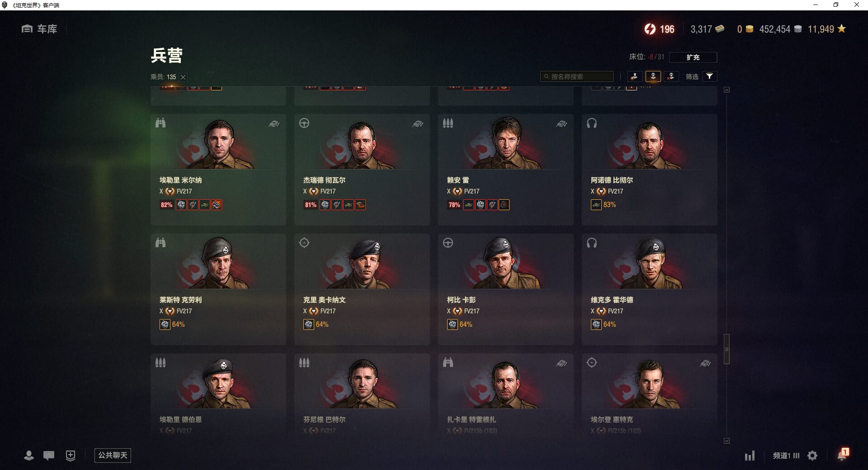This screenshot has height=470, width=868.
Task: Click the scrollbar down arrow
Action: pyautogui.click(x=726, y=441)
